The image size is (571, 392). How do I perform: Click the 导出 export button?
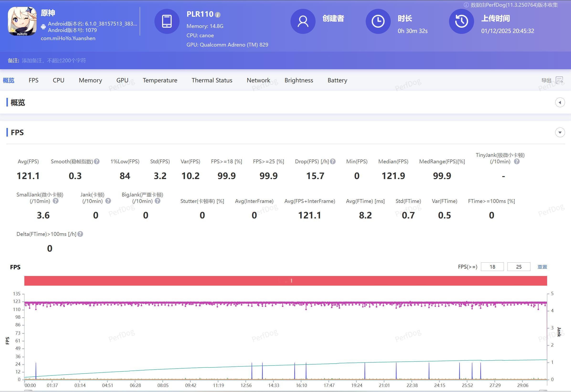pos(546,80)
